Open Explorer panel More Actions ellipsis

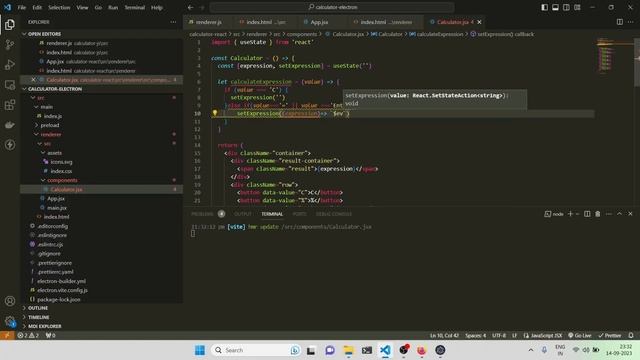click(173, 22)
